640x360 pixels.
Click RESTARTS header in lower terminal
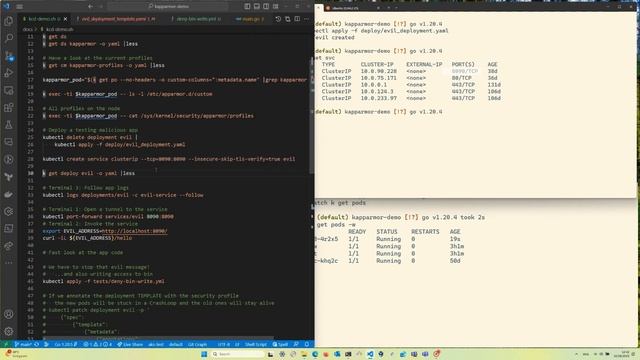point(425,231)
